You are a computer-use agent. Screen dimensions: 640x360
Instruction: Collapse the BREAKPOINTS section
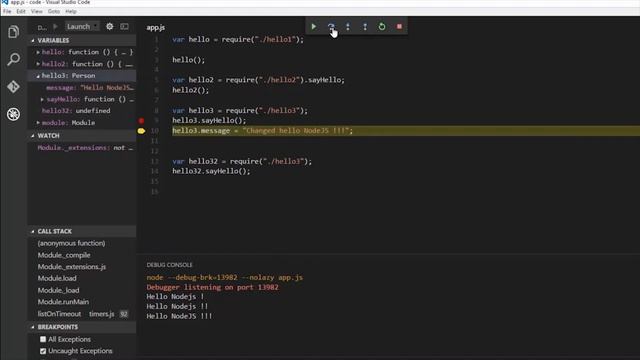33,327
